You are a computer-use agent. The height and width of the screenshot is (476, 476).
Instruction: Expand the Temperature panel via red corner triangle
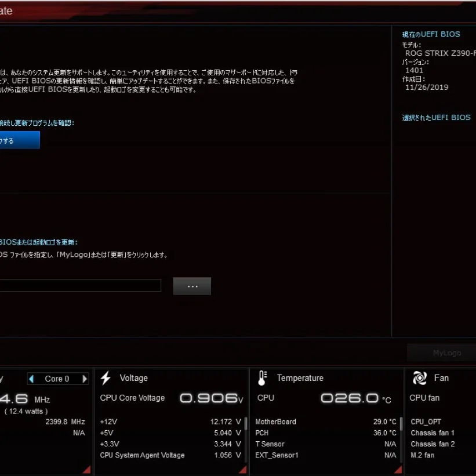point(398,470)
